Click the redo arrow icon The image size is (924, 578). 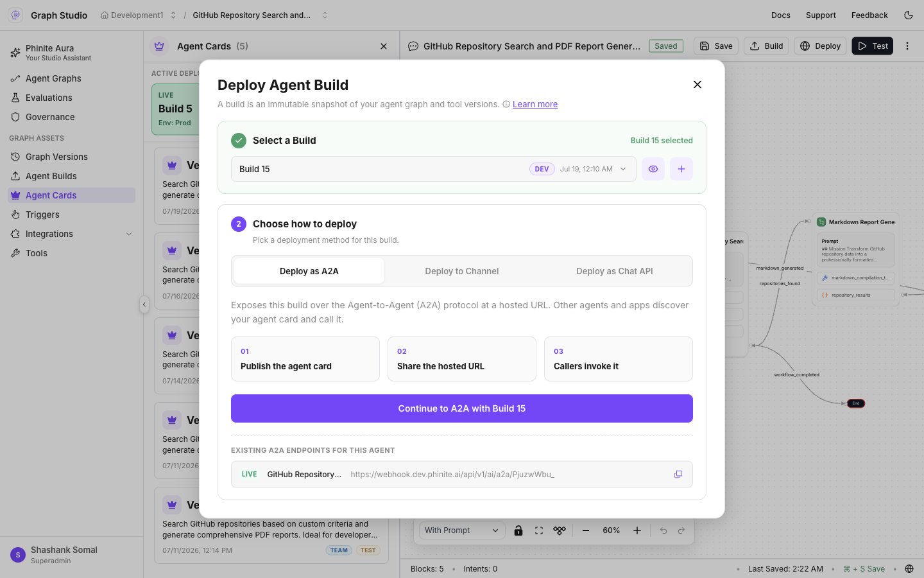tap(681, 530)
